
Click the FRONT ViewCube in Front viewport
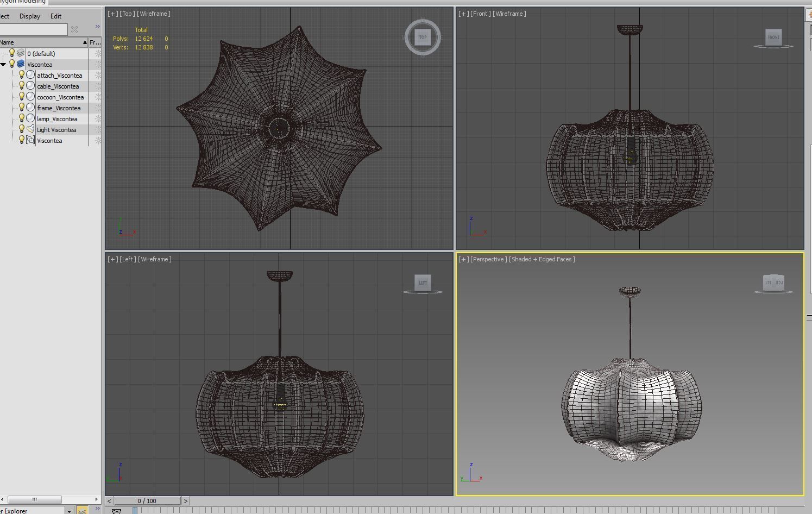pyautogui.click(x=773, y=37)
